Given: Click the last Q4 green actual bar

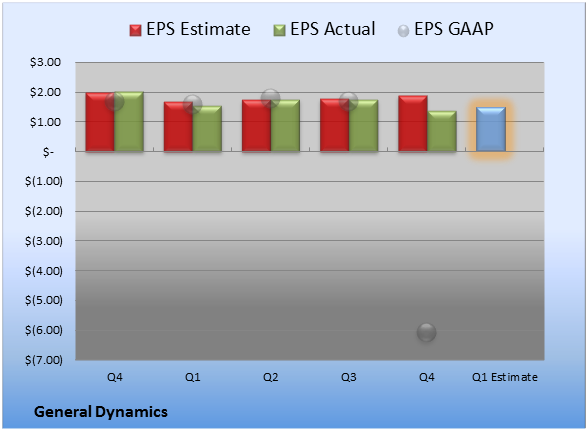Looking at the screenshot, I should 442,131.
